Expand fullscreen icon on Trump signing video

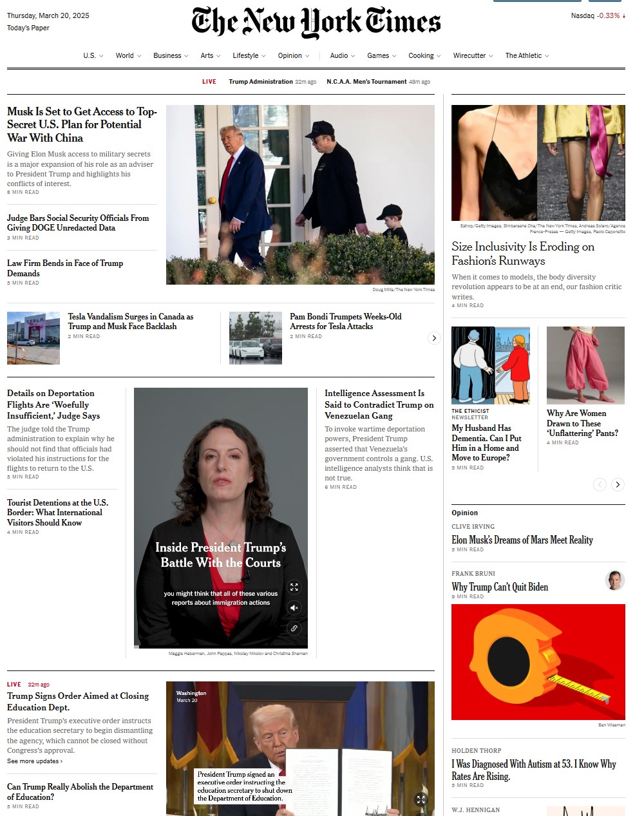click(421, 799)
